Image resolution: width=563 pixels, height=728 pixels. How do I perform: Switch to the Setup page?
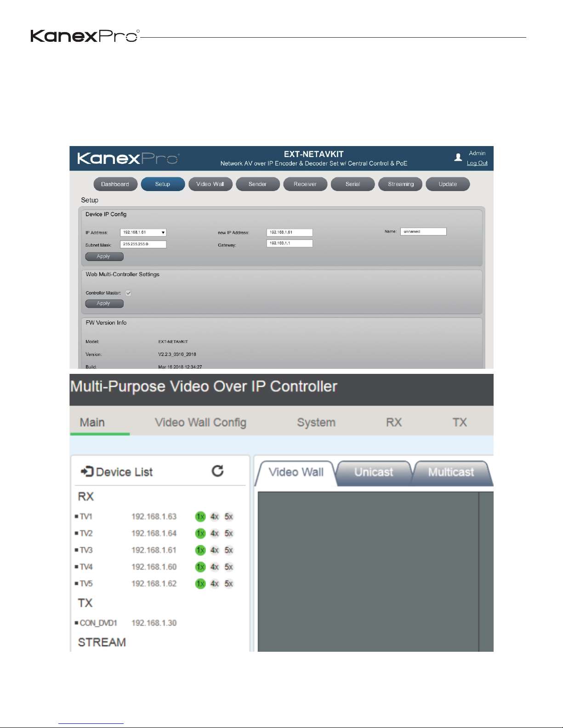pyautogui.click(x=163, y=184)
